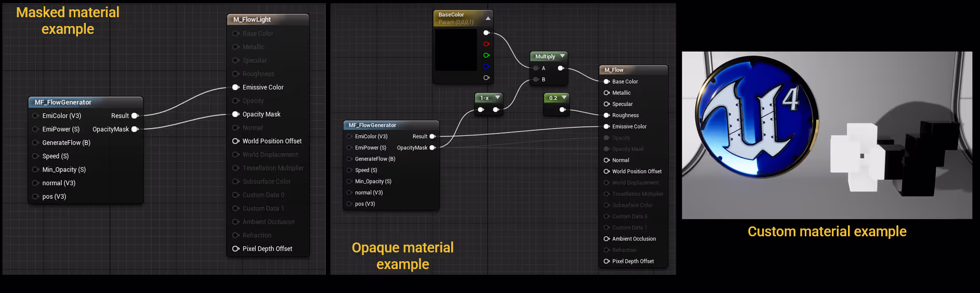Click the Opacity Mask pin on M_FlowLight

(236, 114)
